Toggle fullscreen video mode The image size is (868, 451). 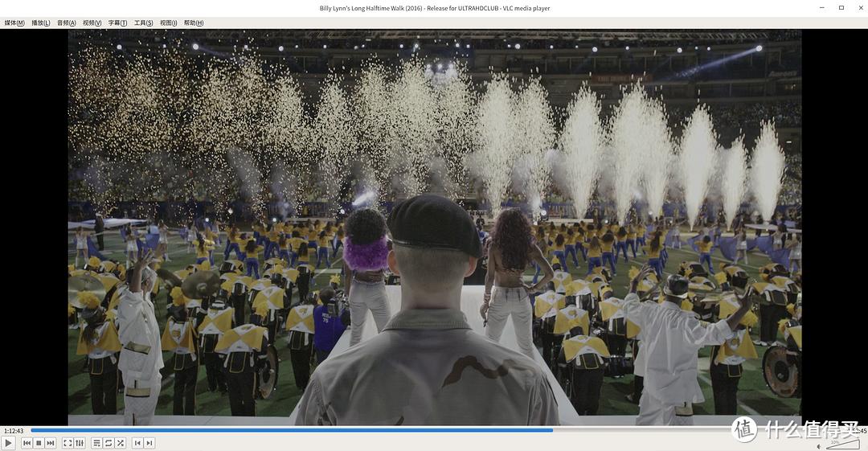[68, 443]
